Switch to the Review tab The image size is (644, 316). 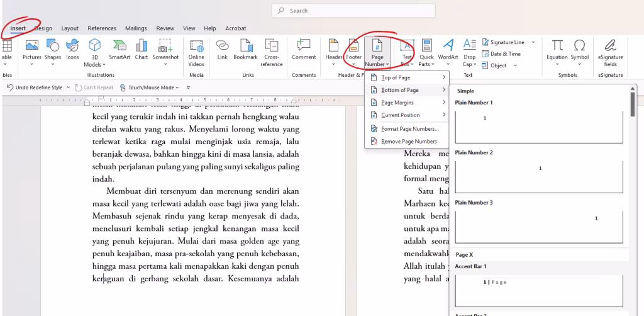tap(165, 28)
